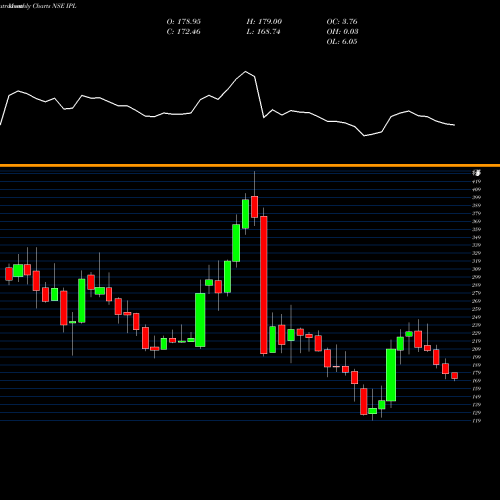Click the 149 price axis label
Viewport: 500px width, 500px height.
(x=477, y=397)
